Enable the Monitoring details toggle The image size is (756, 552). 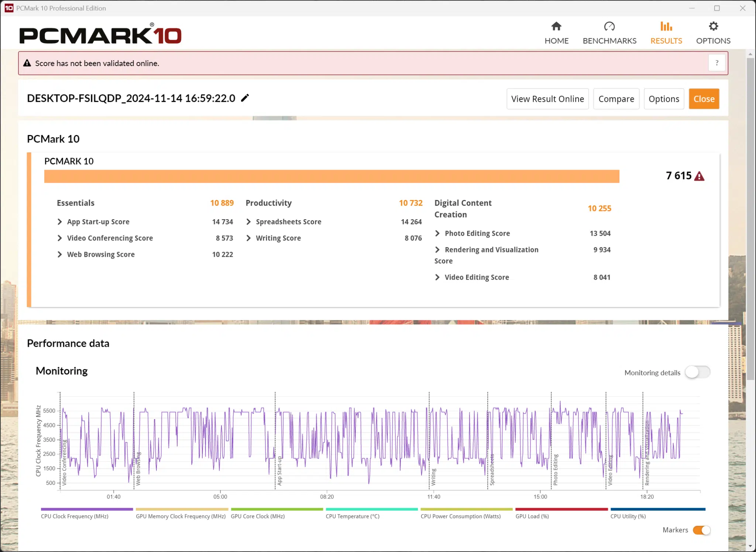697,372
